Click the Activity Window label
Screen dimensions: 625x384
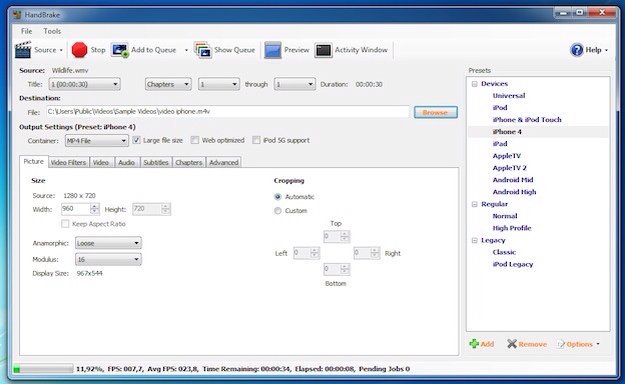[x=361, y=50]
